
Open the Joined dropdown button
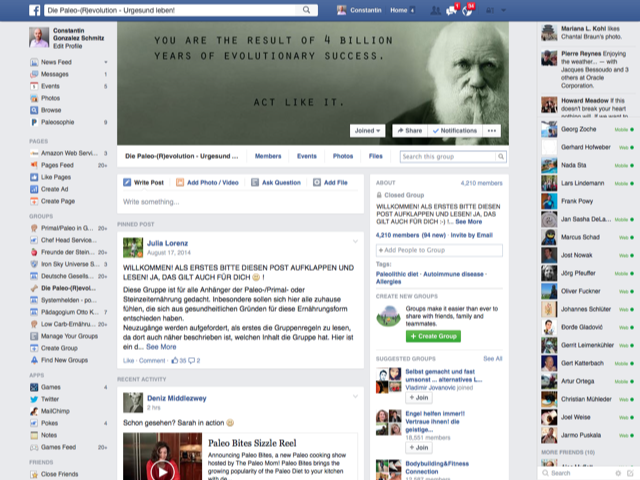pyautogui.click(x=367, y=131)
